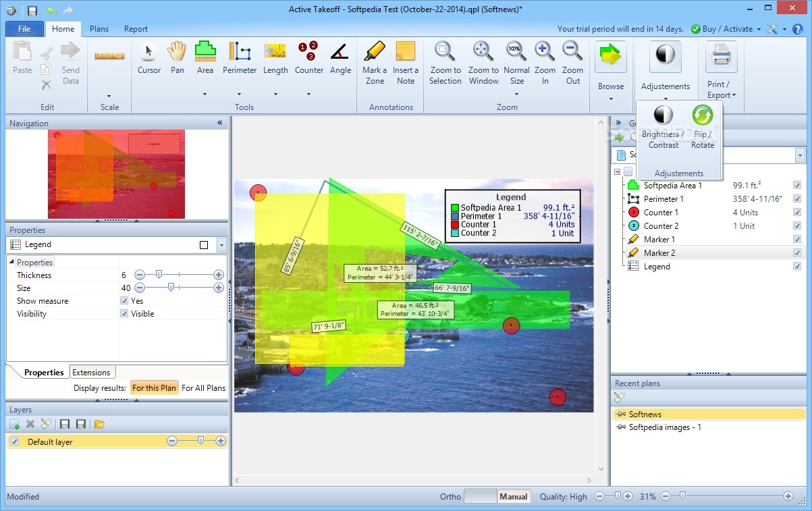Screen dimensions: 812x511
Task: Open the Print / Export dropdown
Action: tap(721, 72)
